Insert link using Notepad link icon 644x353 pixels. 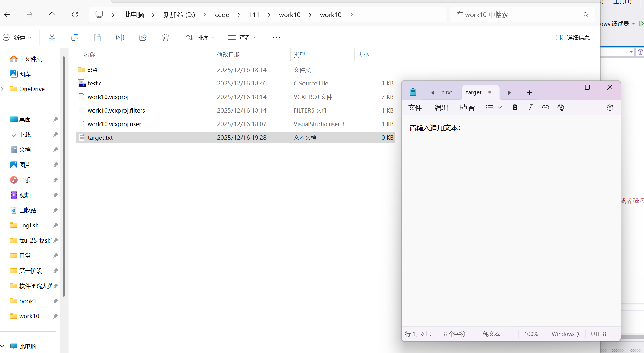click(545, 108)
